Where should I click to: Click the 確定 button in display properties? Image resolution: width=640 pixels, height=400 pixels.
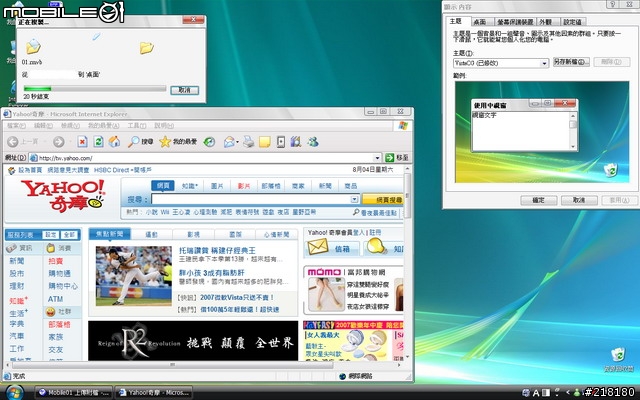coord(538,200)
